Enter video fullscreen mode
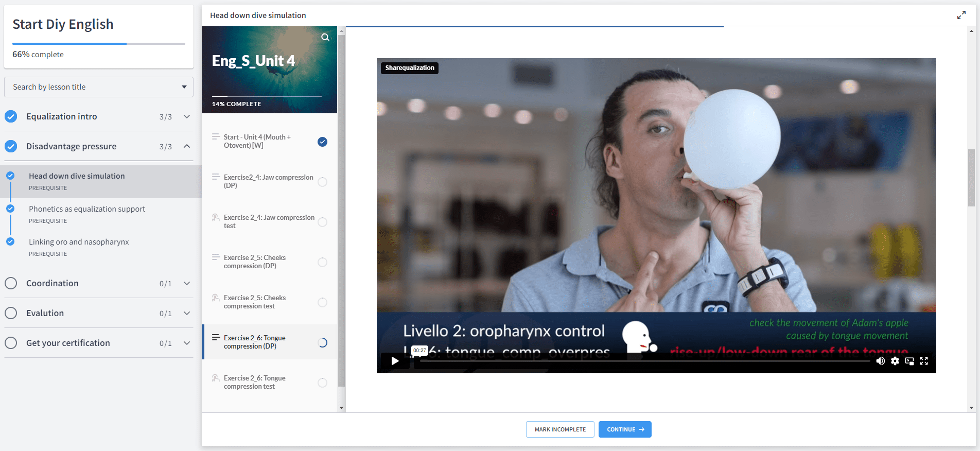 [924, 361]
